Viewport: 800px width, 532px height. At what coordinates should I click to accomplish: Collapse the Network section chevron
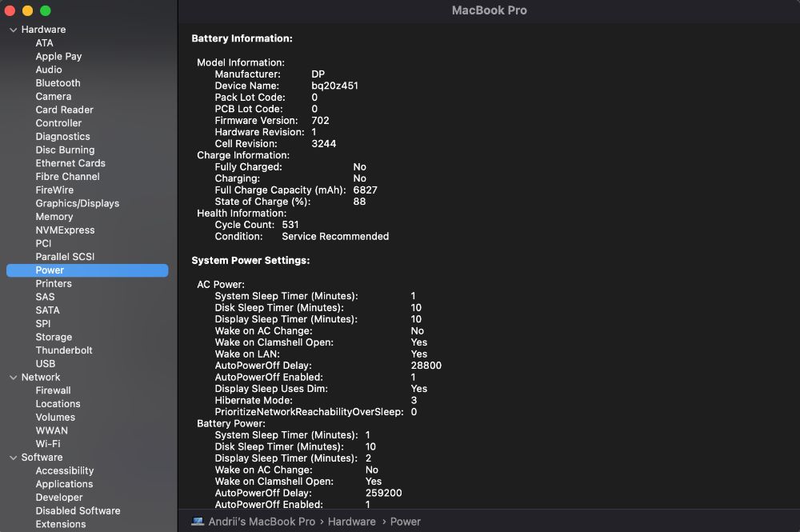[x=14, y=378]
